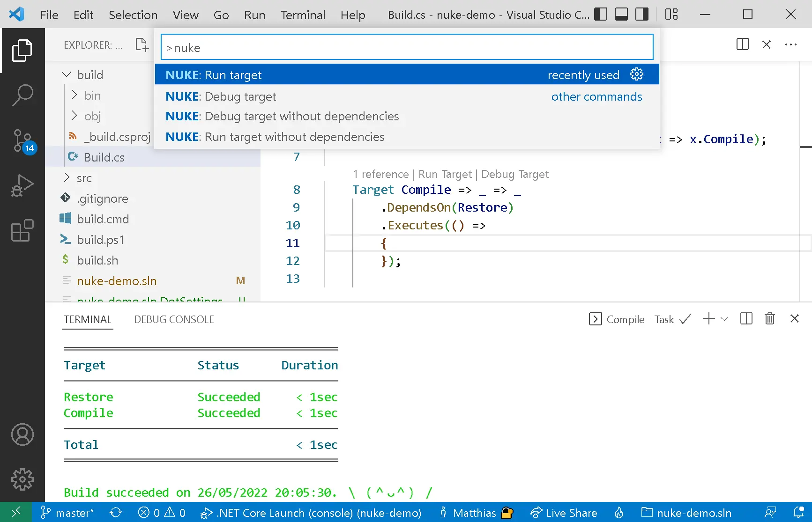Toggle Secondary Side Bar visibility
The image size is (812, 522).
[642, 14]
